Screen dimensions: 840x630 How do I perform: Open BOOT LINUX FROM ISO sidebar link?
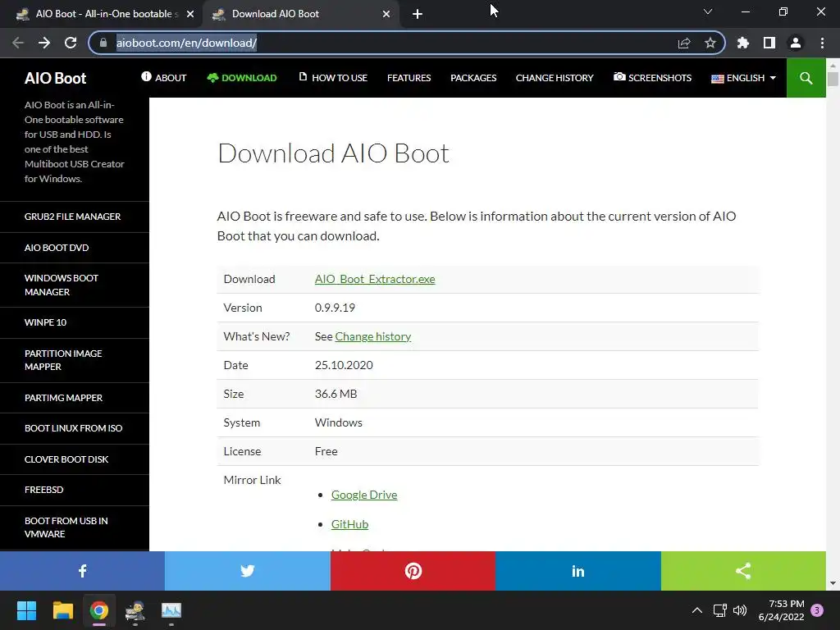click(73, 428)
